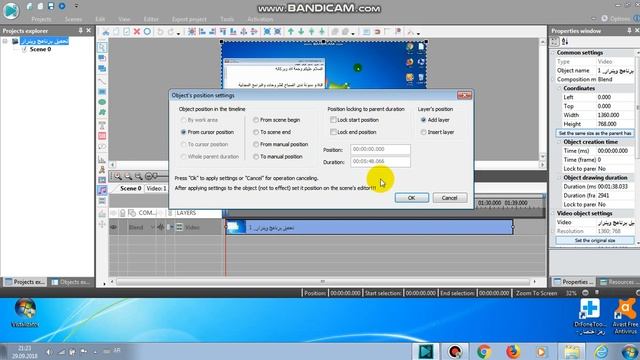Click 'Set the original size' button
This screenshot has height=360, width=640.
click(595, 240)
